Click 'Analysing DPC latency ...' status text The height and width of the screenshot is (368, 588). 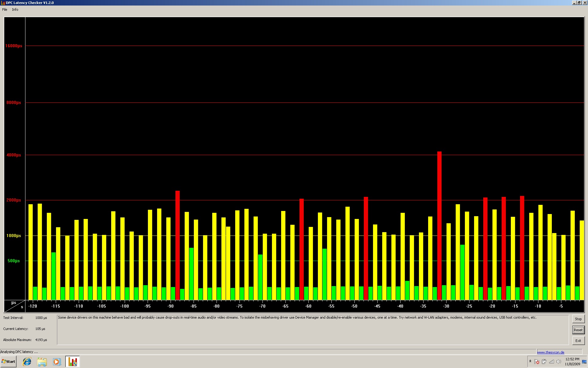[19, 352]
